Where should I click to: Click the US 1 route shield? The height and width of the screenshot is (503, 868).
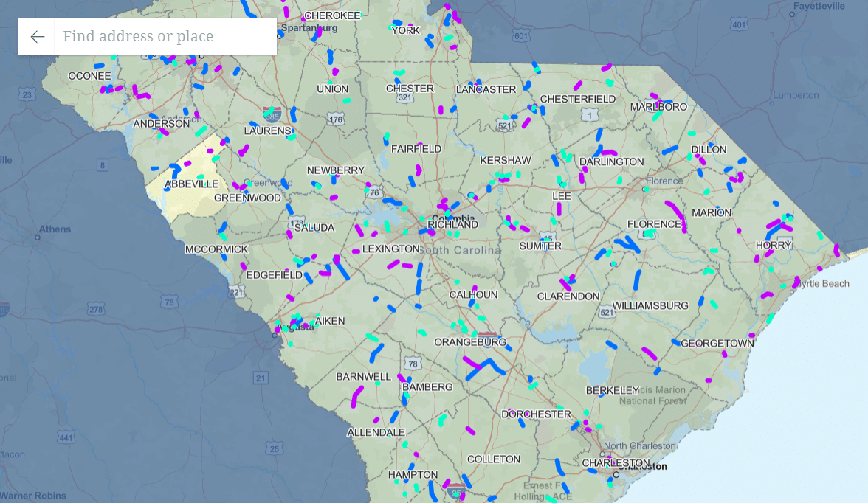(x=589, y=114)
